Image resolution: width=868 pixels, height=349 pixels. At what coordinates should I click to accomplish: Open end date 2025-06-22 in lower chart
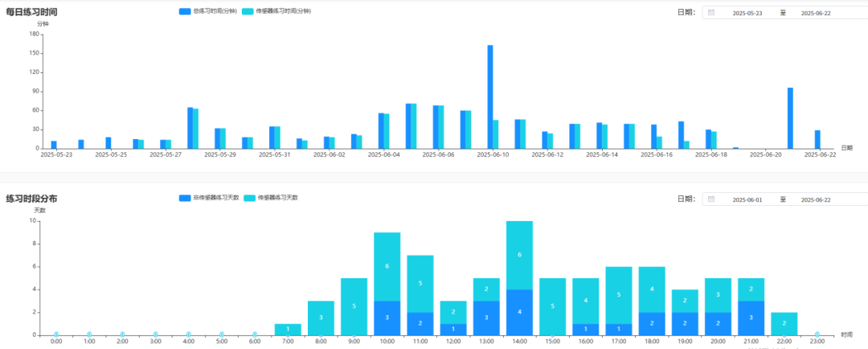click(x=817, y=199)
